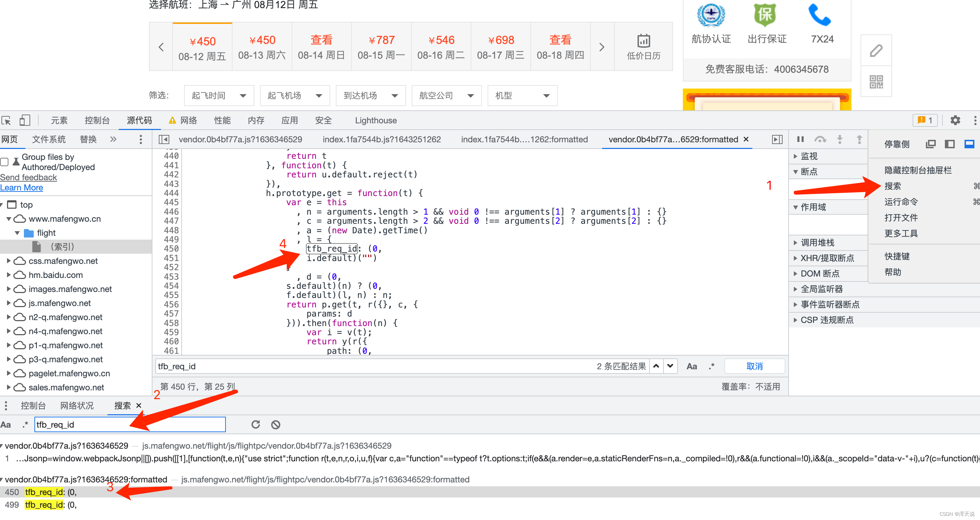Open the 机型 filter dropdown
This screenshot has height=520, width=980.
click(522, 95)
